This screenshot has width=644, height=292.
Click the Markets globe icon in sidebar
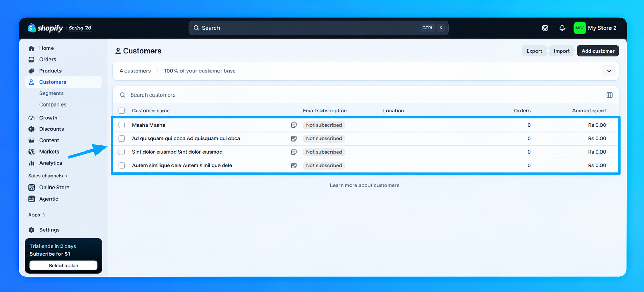coord(31,152)
